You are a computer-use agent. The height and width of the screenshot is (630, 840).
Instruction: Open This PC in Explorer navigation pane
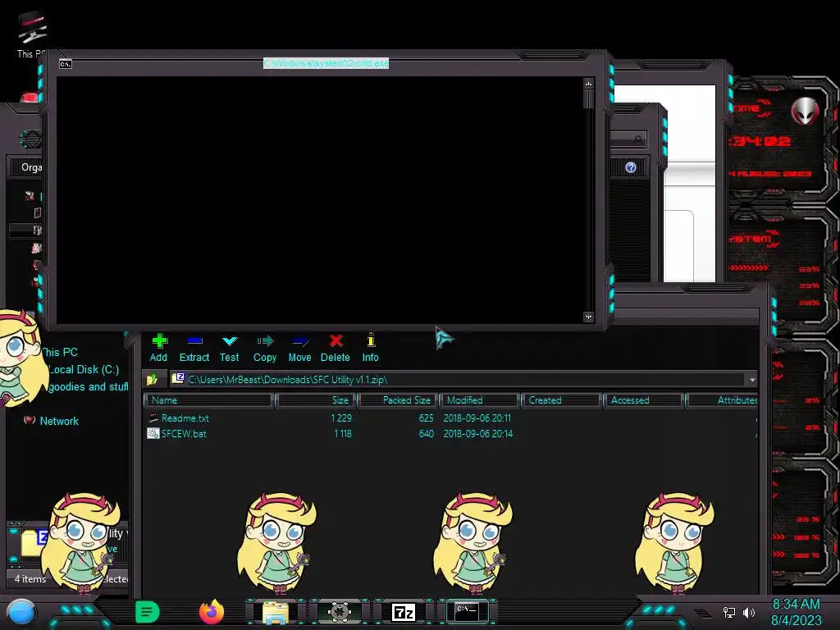(59, 352)
